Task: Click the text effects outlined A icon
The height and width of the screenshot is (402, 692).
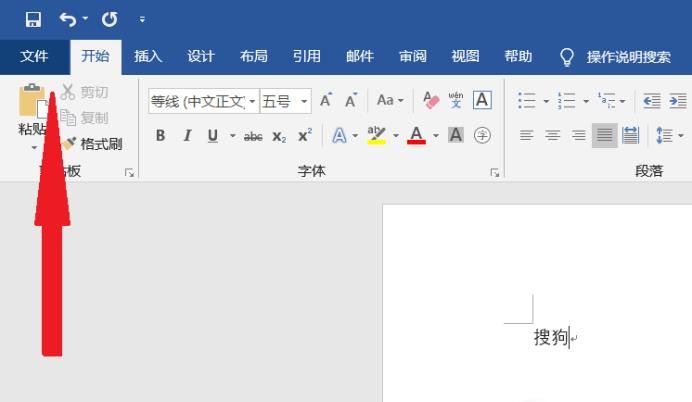Action: pyautogui.click(x=339, y=135)
